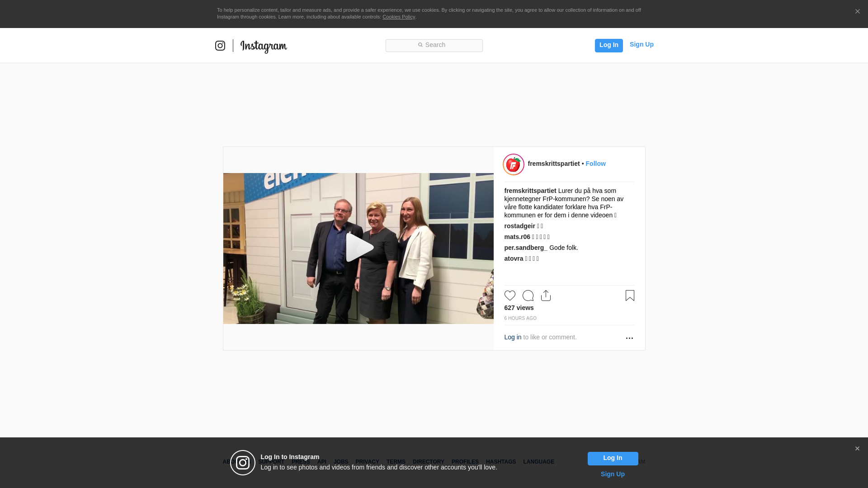The height and width of the screenshot is (488, 868).
Task: Open the DIRECTORY footer menu item
Action: click(429, 462)
